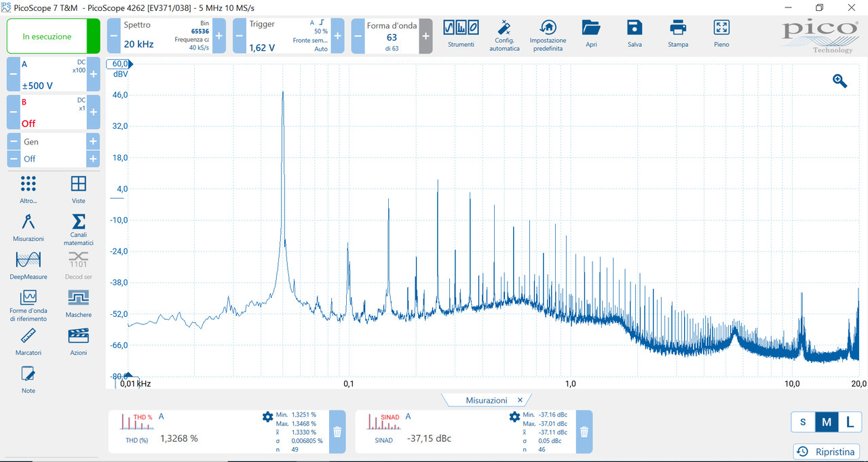Click the upper Gen minus button
This screenshot has width=868, height=462.
point(13,142)
